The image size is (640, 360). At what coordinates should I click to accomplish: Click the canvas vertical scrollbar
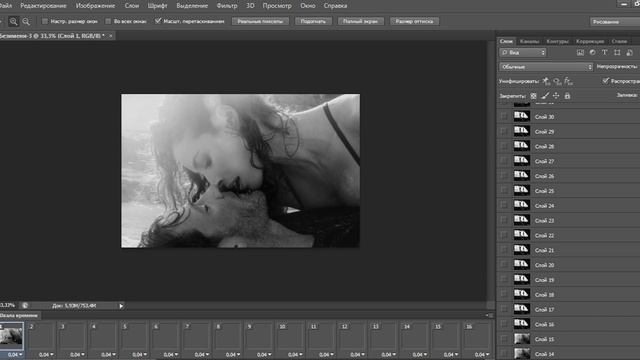(x=491, y=171)
